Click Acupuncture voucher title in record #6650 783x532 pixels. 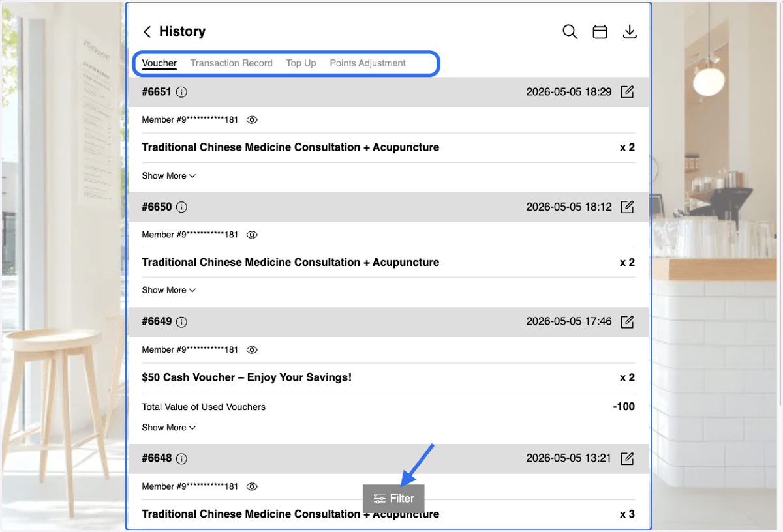click(290, 262)
